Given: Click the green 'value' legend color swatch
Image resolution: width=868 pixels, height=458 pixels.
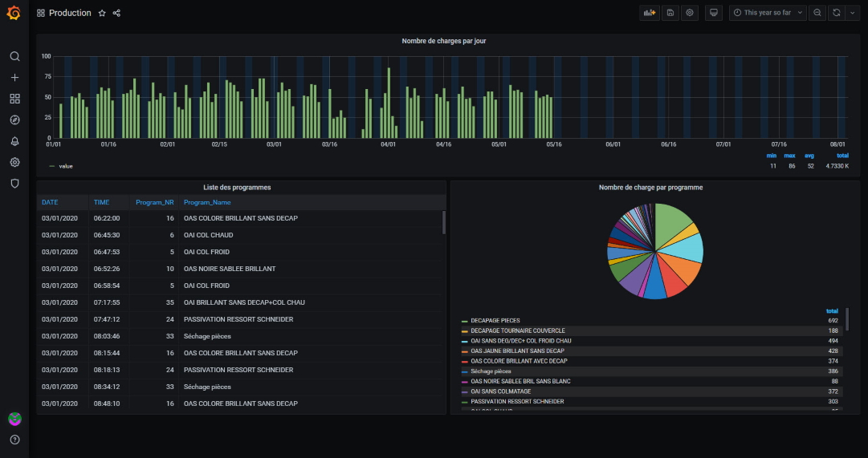Looking at the screenshot, I should [52, 166].
